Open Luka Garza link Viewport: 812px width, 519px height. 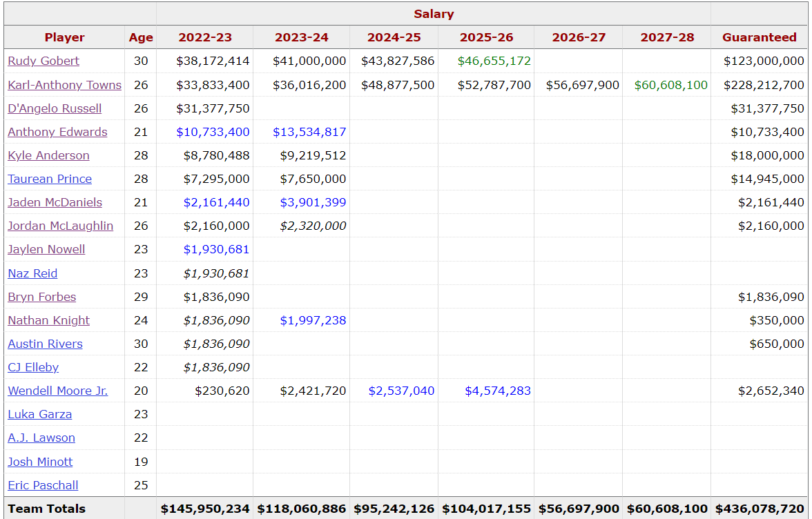click(40, 415)
